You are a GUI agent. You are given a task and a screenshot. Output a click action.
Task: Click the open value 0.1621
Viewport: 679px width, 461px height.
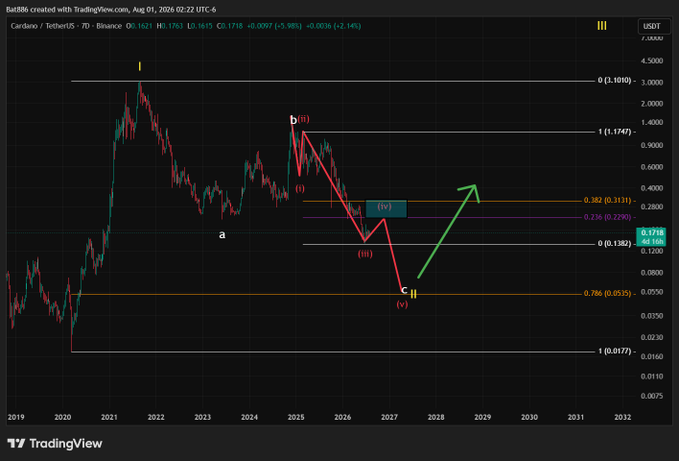coord(141,26)
